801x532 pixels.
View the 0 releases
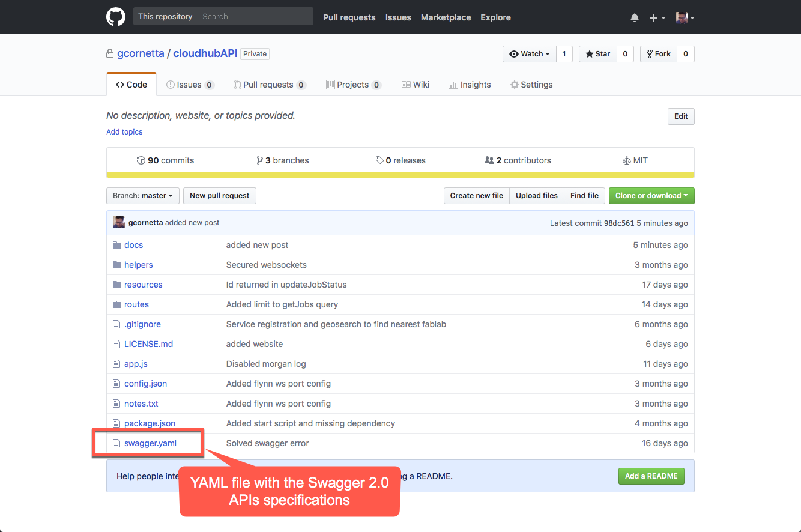click(400, 160)
